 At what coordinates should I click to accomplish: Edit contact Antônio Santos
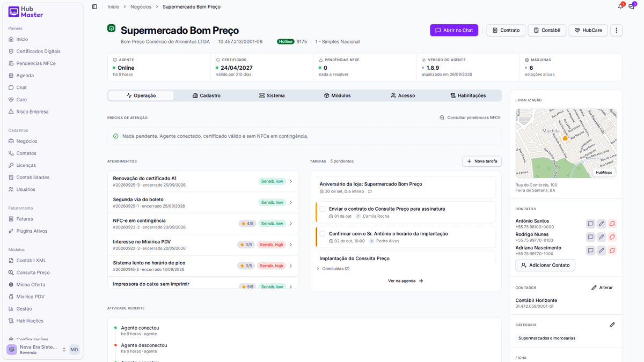[601, 224]
